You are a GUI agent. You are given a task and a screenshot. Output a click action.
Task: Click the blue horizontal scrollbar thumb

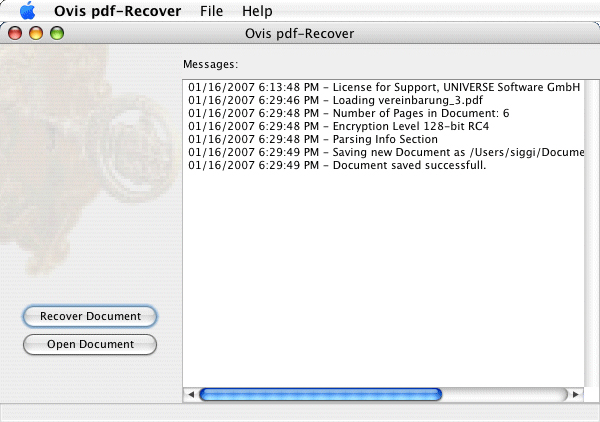coord(321,394)
